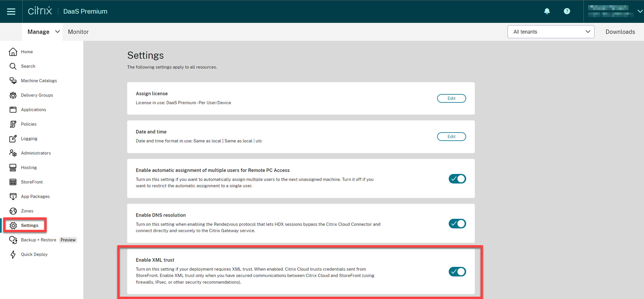Disable automatic assignment of multiple users toggle

tap(457, 179)
